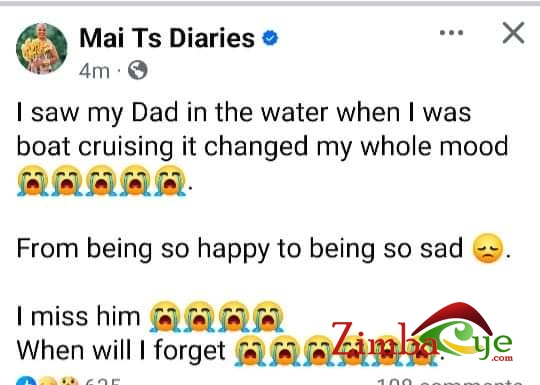Open the 625 reactions count
Screen dimensions: 540x385
pos(103,381)
